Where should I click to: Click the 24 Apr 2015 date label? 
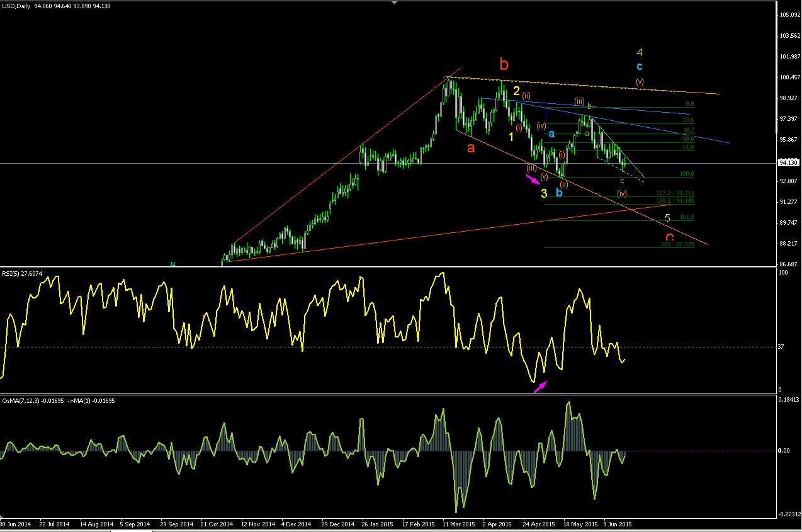[x=538, y=524]
